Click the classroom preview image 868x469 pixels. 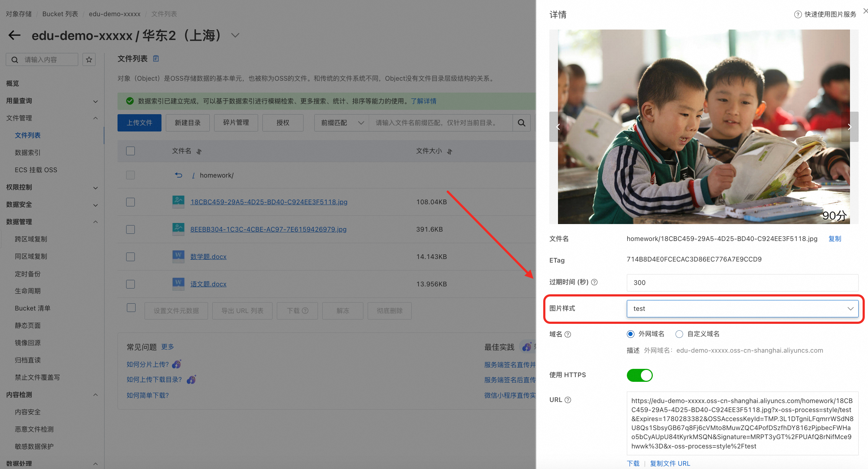point(704,127)
